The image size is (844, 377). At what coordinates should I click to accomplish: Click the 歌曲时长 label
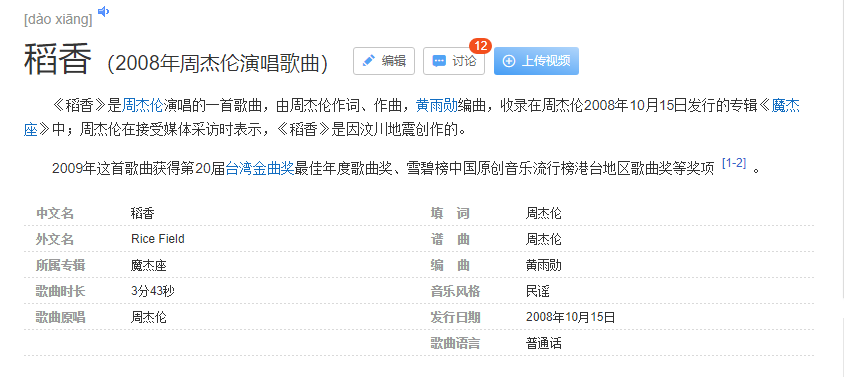click(x=61, y=291)
